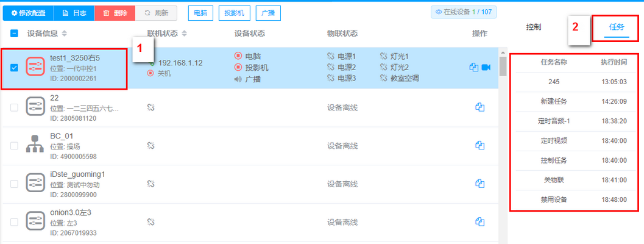Click the copy icon in test1_3250右5 row
Viewport: 644px width, 244px height.
click(x=474, y=67)
